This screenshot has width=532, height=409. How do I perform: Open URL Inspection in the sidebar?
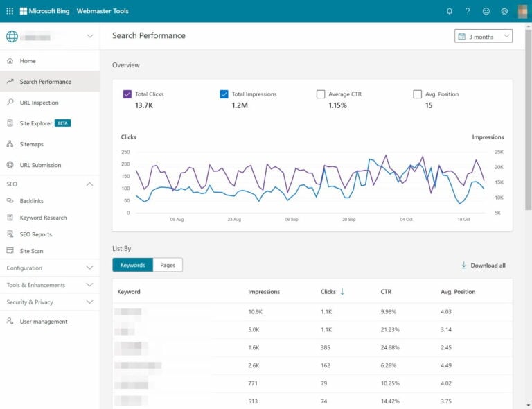(39, 103)
